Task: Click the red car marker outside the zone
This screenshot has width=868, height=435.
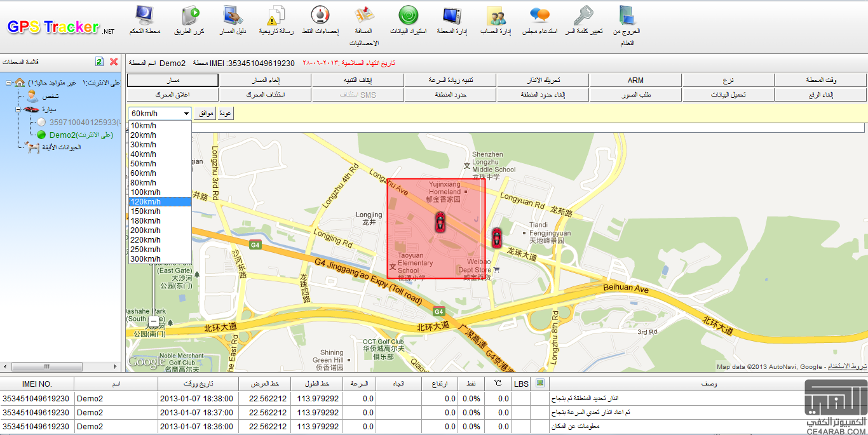Action: (x=497, y=238)
